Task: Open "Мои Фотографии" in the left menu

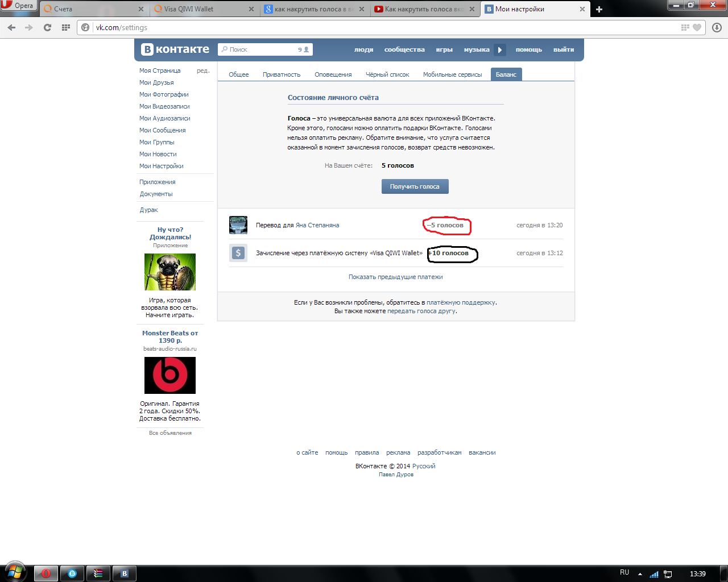Action: coord(164,94)
